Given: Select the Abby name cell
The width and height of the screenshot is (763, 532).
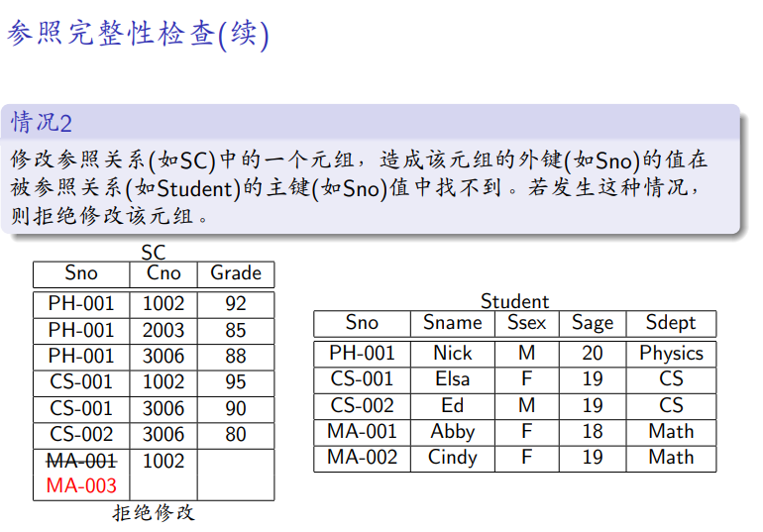Looking at the screenshot, I should 453,432.
